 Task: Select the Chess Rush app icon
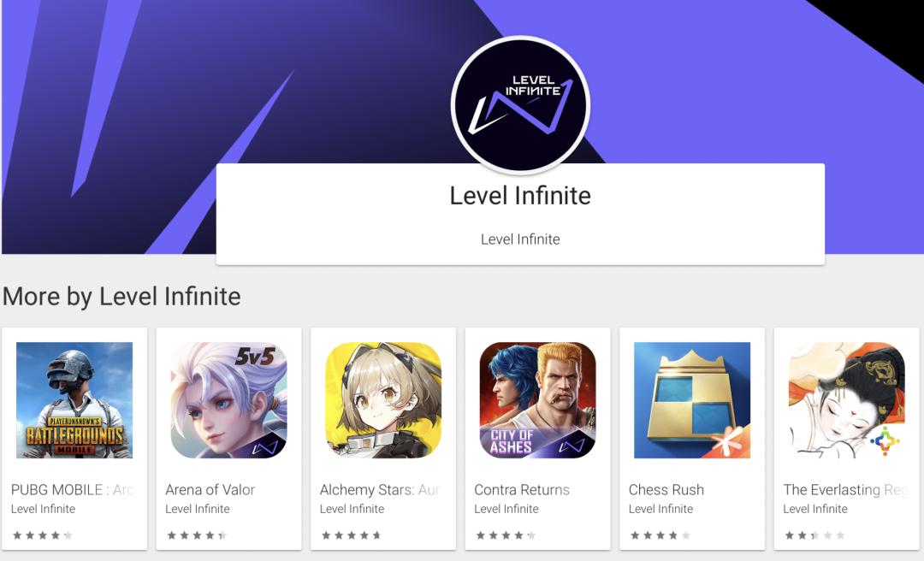(692, 400)
